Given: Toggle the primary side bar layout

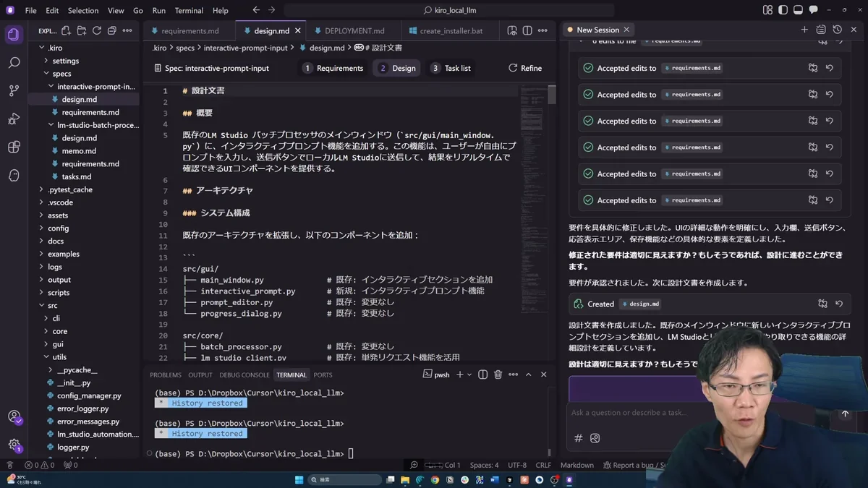Looking at the screenshot, I should 783,10.
